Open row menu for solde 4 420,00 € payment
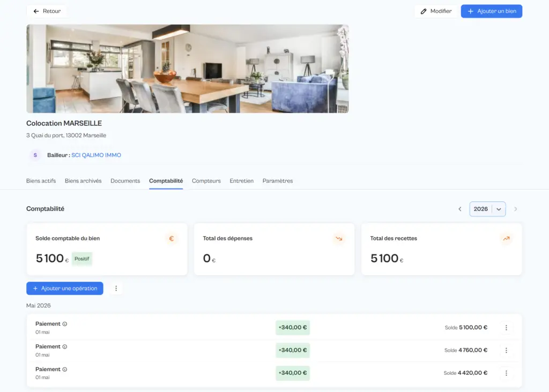 (506, 373)
